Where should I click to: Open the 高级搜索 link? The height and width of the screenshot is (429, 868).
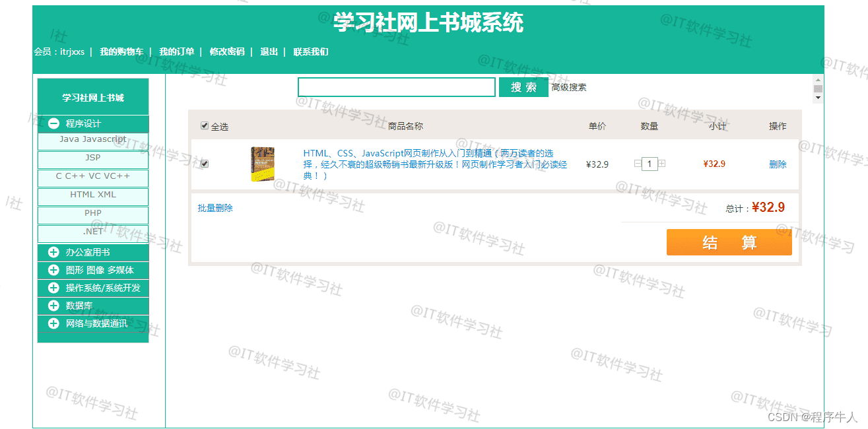[569, 87]
